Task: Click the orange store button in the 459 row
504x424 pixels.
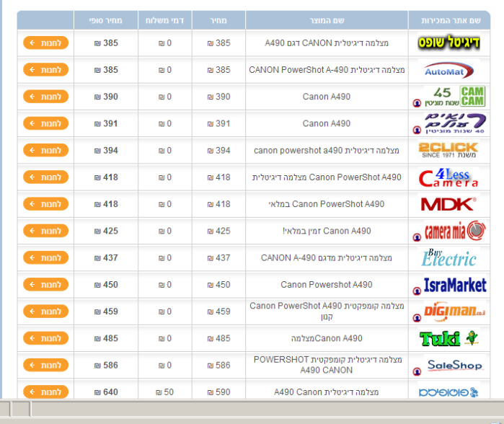Action: pos(45,312)
